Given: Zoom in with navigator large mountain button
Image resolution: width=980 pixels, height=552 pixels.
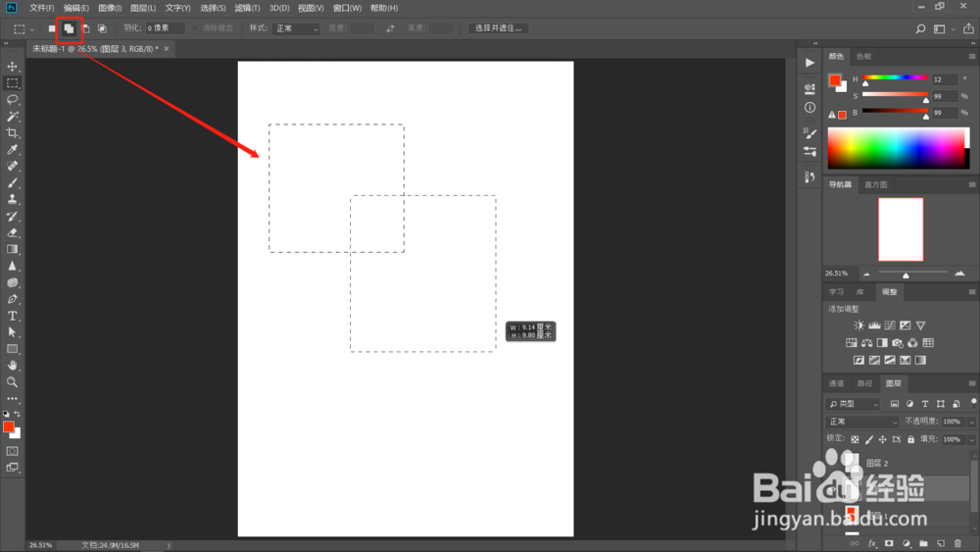Looking at the screenshot, I should (959, 274).
